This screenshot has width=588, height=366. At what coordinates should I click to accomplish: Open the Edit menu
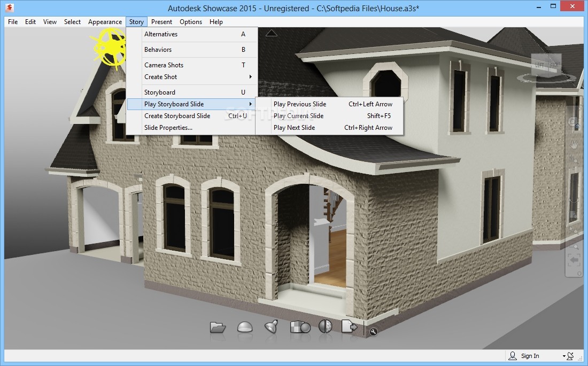(30, 22)
